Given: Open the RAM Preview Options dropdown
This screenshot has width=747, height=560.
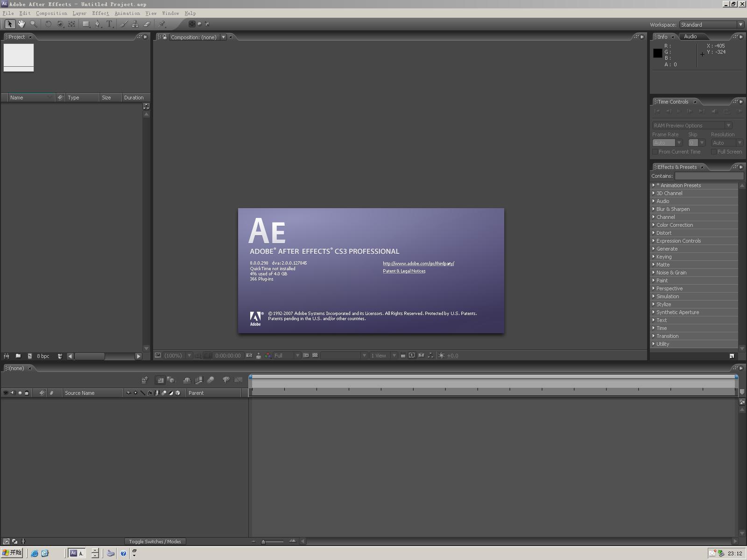Looking at the screenshot, I should [x=692, y=126].
